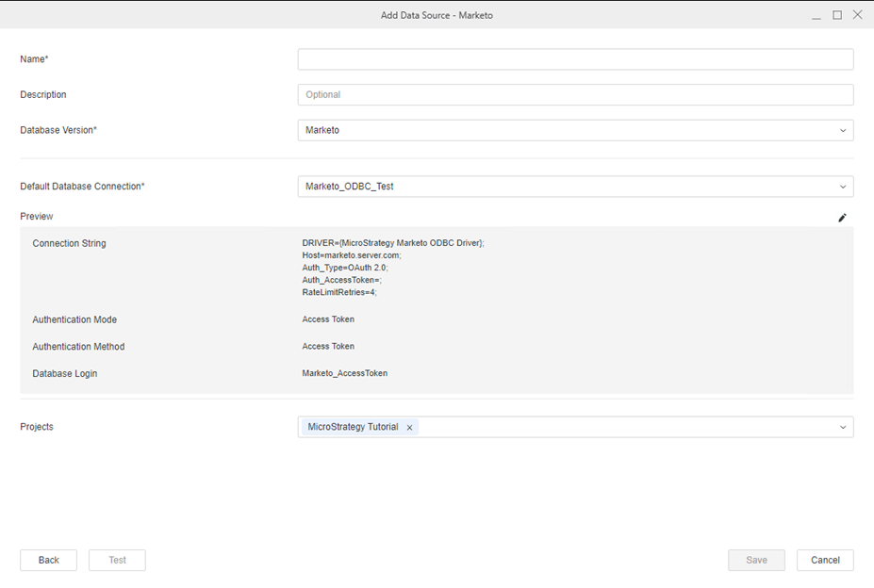Image resolution: width=874 pixels, height=588 pixels.
Task: Close the Add Data Source dialog
Action: [857, 15]
